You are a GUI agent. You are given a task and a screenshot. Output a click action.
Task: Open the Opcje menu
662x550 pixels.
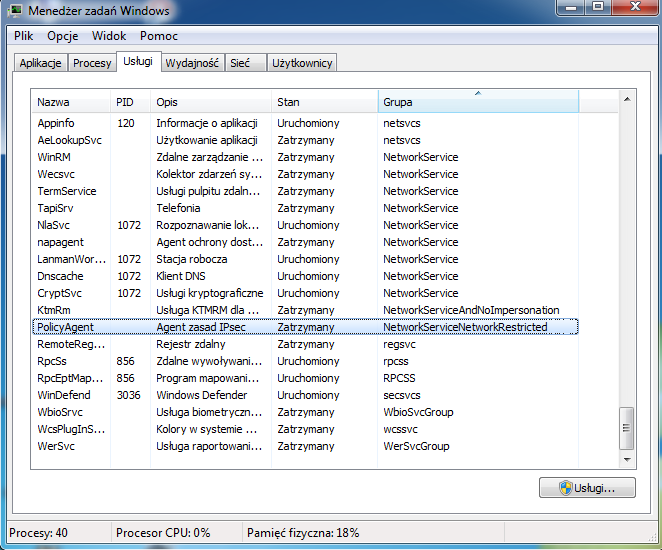(62, 36)
